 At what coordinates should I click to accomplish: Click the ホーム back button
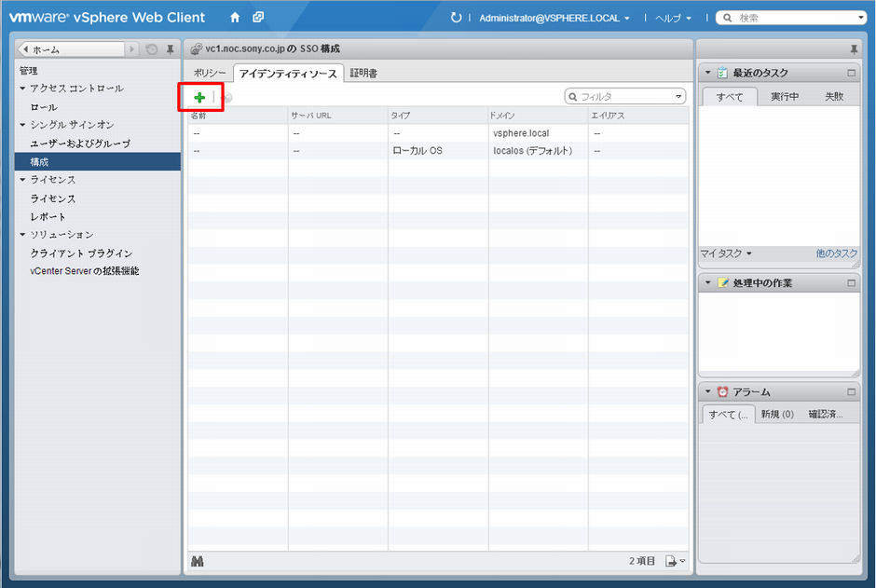[70, 48]
